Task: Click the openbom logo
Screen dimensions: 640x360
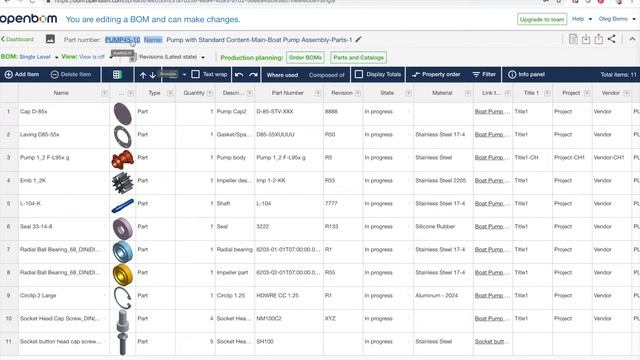Action: coord(28,19)
